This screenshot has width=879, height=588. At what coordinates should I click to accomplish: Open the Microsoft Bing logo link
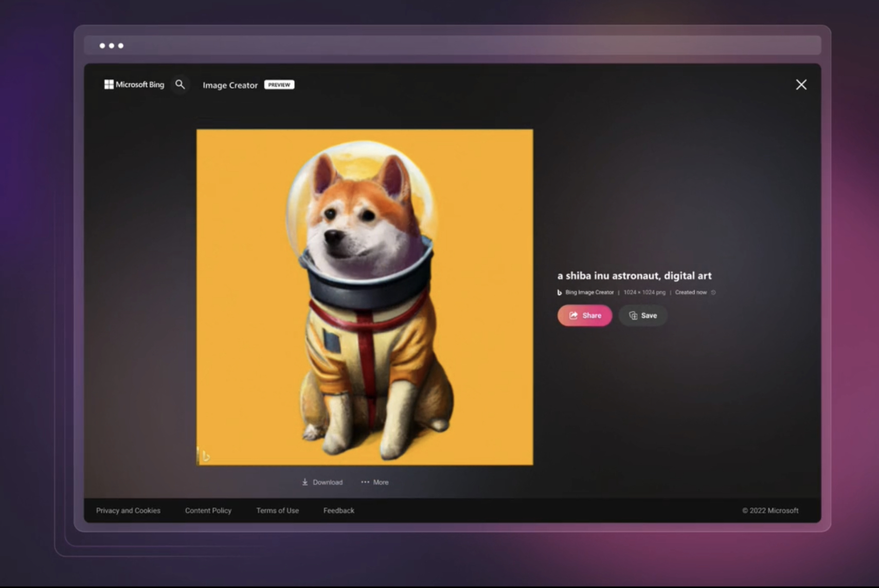[134, 84]
